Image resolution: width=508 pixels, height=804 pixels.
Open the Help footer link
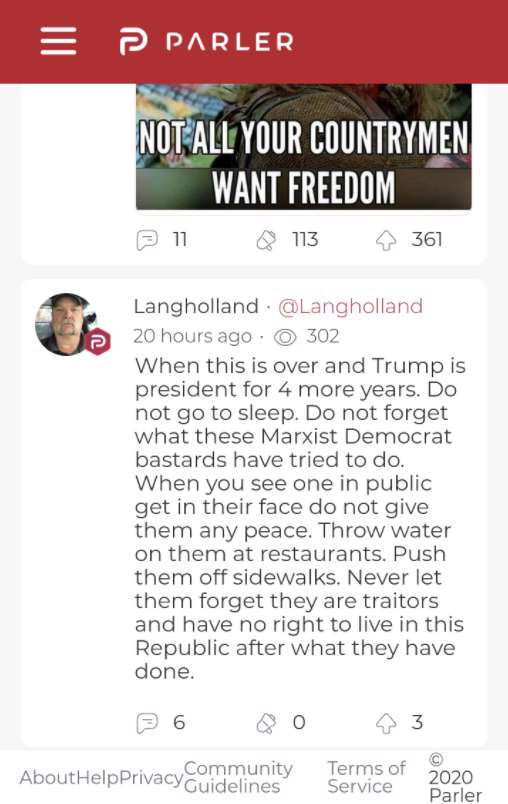98,777
